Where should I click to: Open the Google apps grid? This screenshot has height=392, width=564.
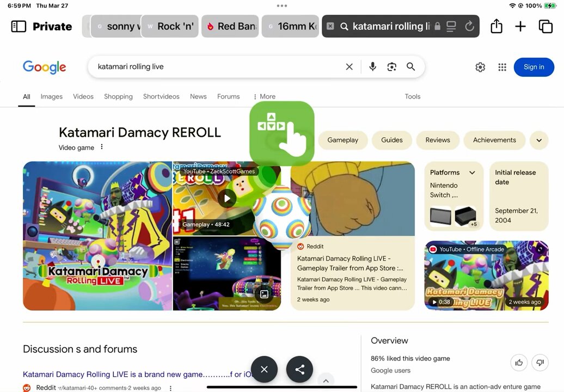502,68
